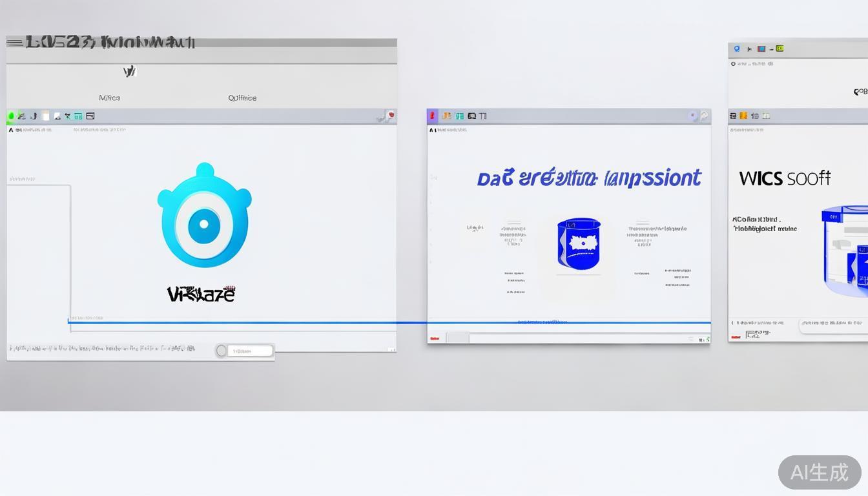Open the hamburger menu at top-left title bar
This screenshot has height=496, width=868.
pyautogui.click(x=14, y=43)
